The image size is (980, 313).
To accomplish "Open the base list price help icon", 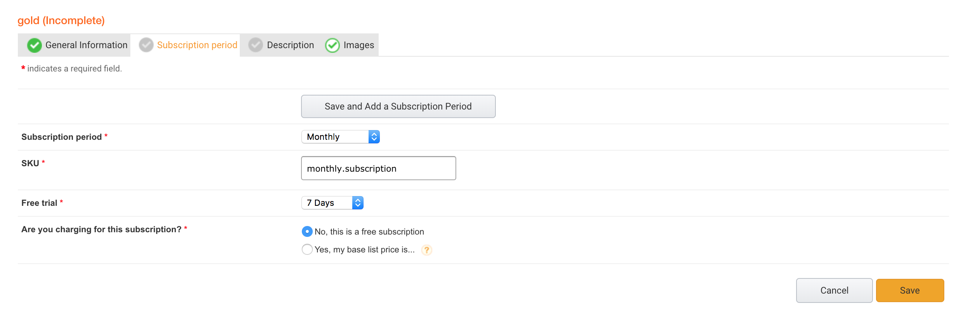I will 426,250.
